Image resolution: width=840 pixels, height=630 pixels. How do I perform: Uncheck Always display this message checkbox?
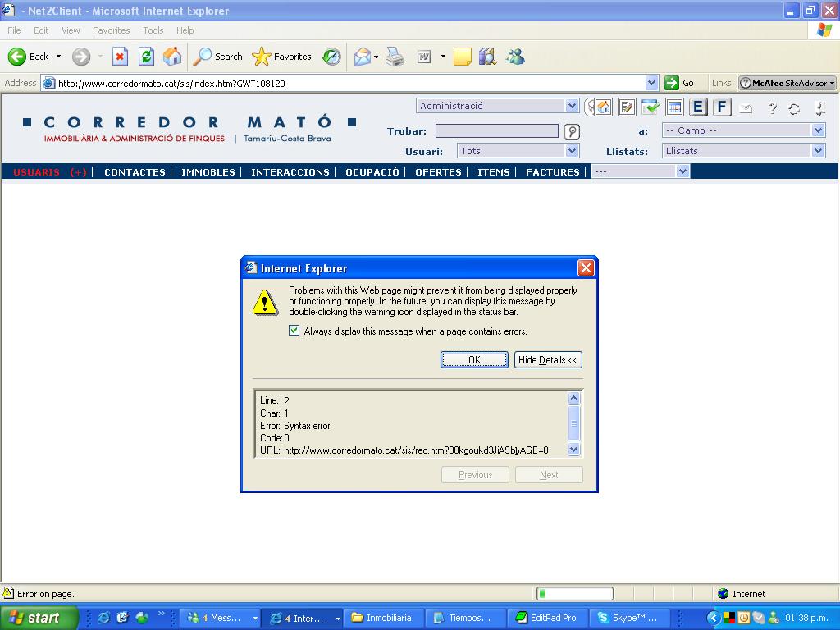click(294, 331)
